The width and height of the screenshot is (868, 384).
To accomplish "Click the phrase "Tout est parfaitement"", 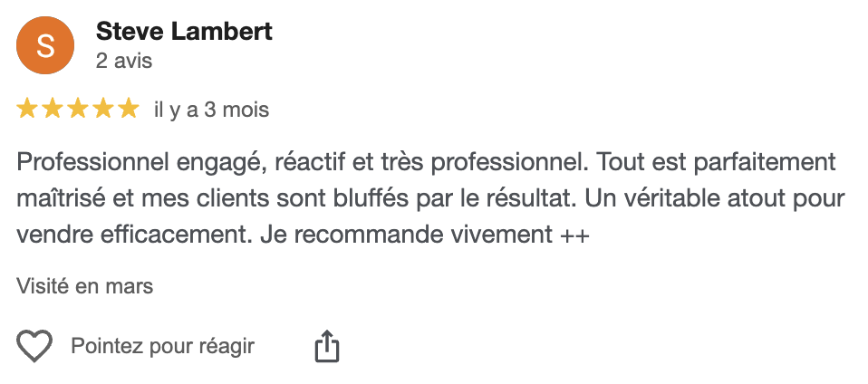I will coord(716,163).
